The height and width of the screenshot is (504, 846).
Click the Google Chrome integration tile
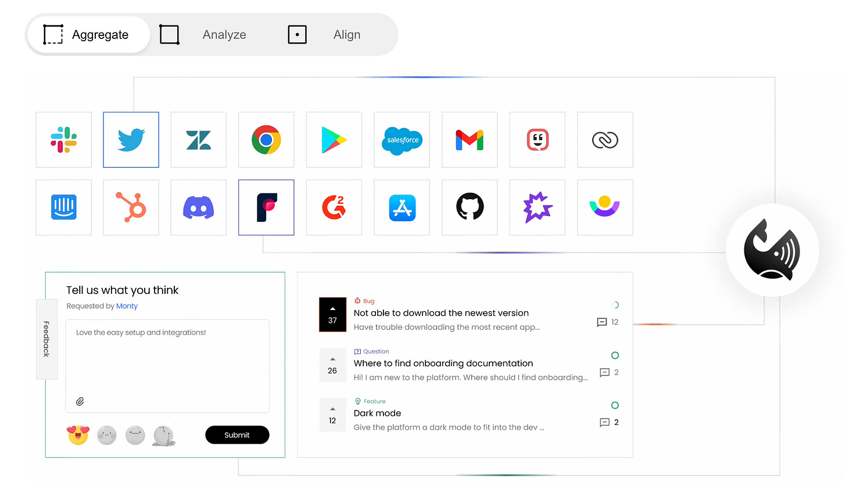(x=266, y=140)
